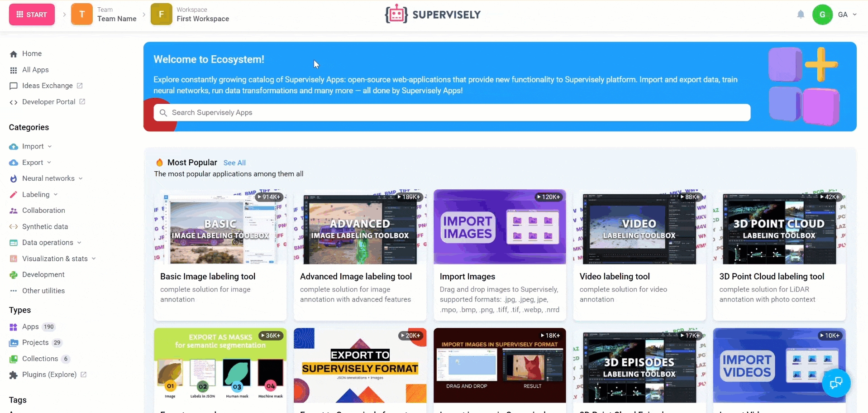Image resolution: width=868 pixels, height=413 pixels.
Task: Click the START button
Action: pyautogui.click(x=32, y=14)
